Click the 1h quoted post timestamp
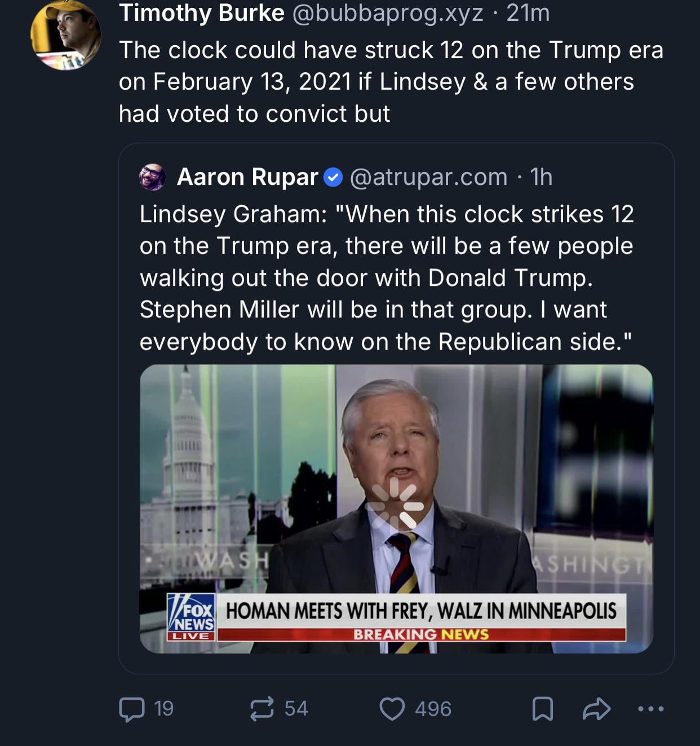Image resolution: width=700 pixels, height=746 pixels. point(541,177)
